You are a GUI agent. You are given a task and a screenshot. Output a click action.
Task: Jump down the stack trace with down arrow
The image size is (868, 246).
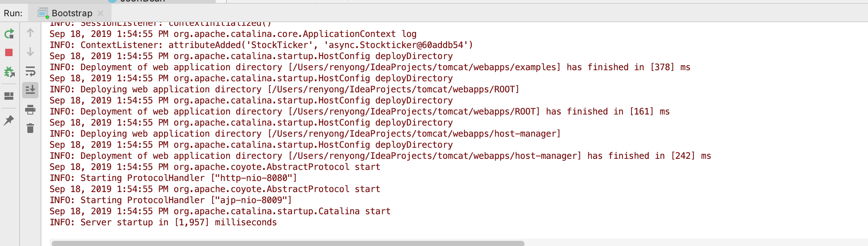tap(30, 52)
